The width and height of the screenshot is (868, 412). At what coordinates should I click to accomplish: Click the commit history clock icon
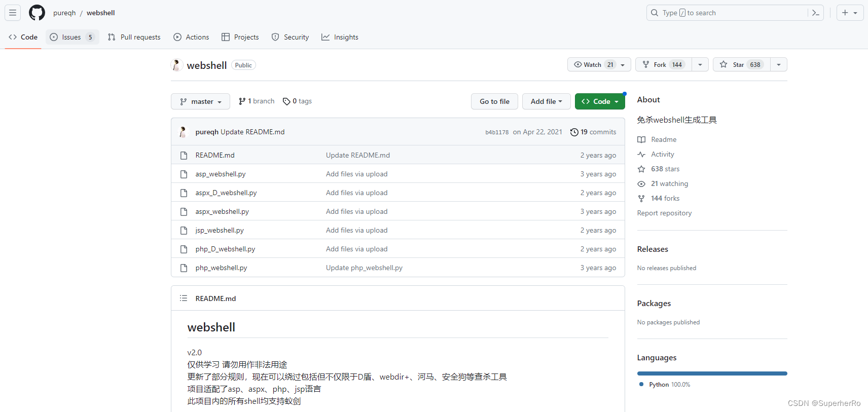(574, 132)
